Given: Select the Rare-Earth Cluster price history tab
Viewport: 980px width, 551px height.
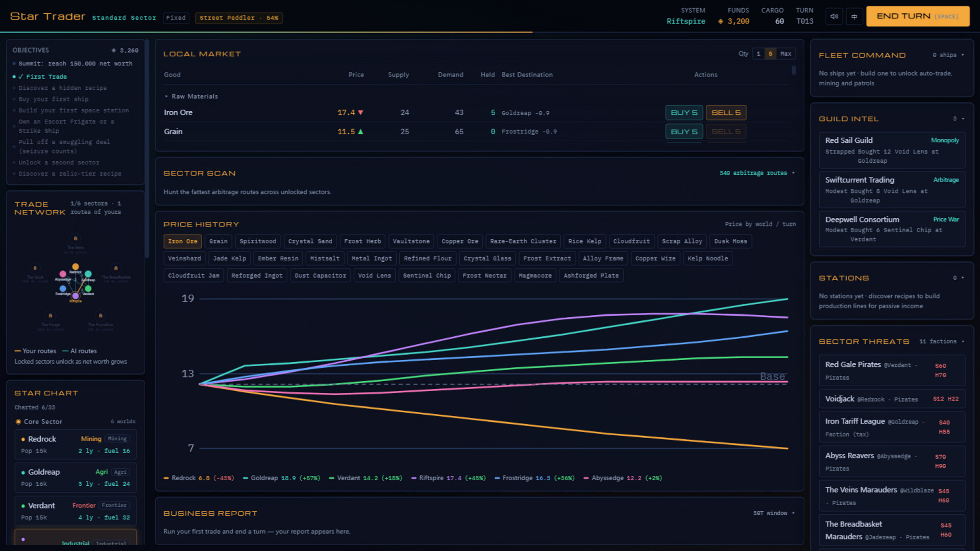Looking at the screenshot, I should click(523, 241).
